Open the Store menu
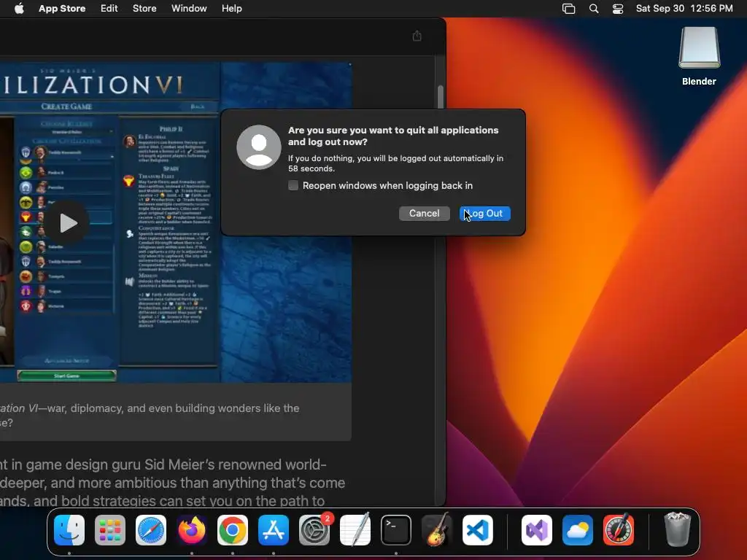 pos(144,8)
